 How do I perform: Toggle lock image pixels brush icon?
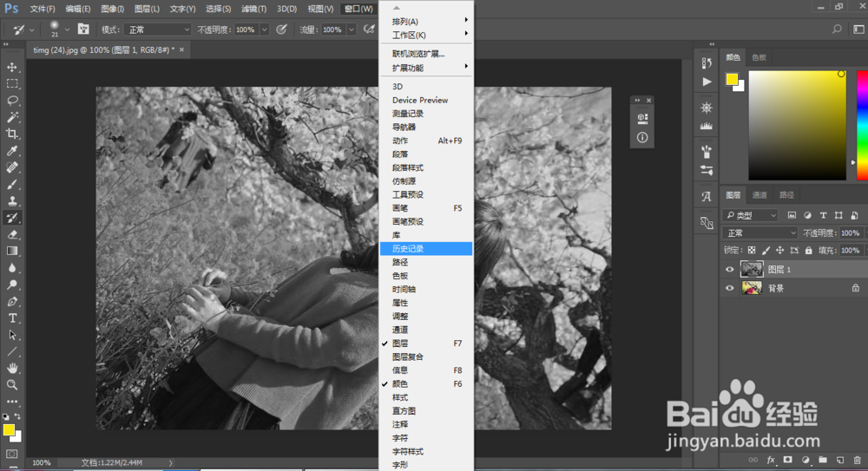[766, 251]
